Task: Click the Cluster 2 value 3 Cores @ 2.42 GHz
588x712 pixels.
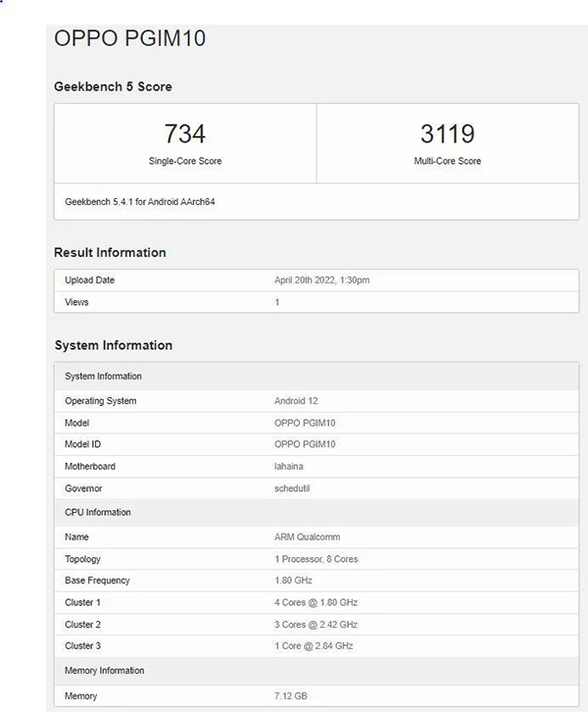Action: pos(316,625)
